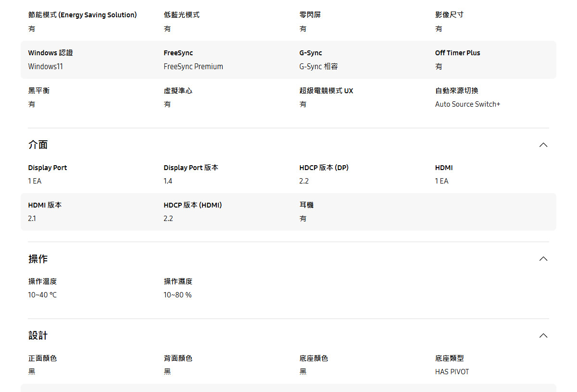
Task: Select the Auto Source Switch+ spec text
Action: (467, 104)
